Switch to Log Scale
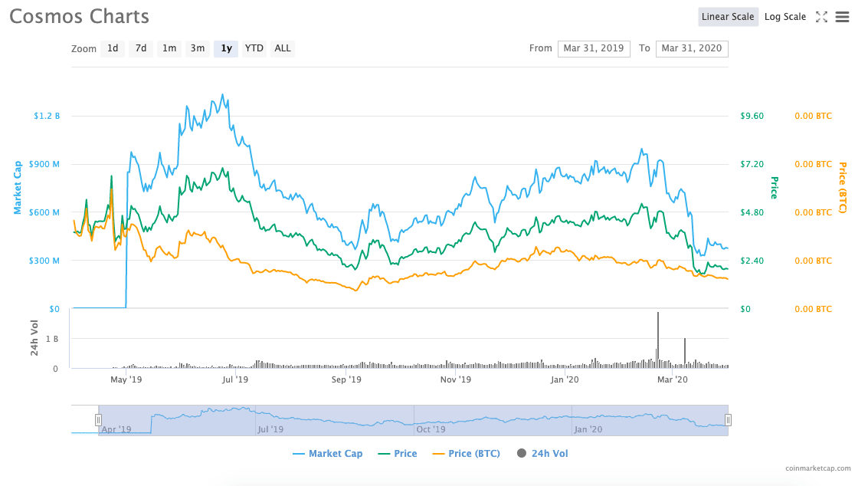The width and height of the screenshot is (868, 486). point(785,17)
